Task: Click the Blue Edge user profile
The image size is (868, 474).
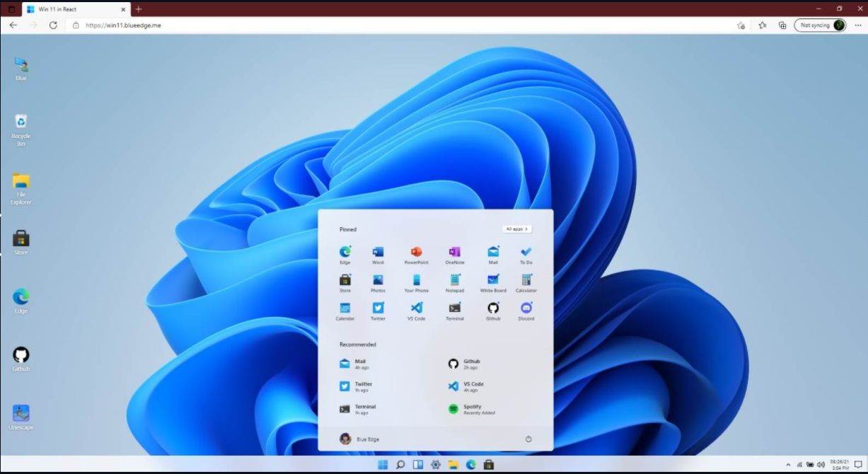Action: point(359,439)
